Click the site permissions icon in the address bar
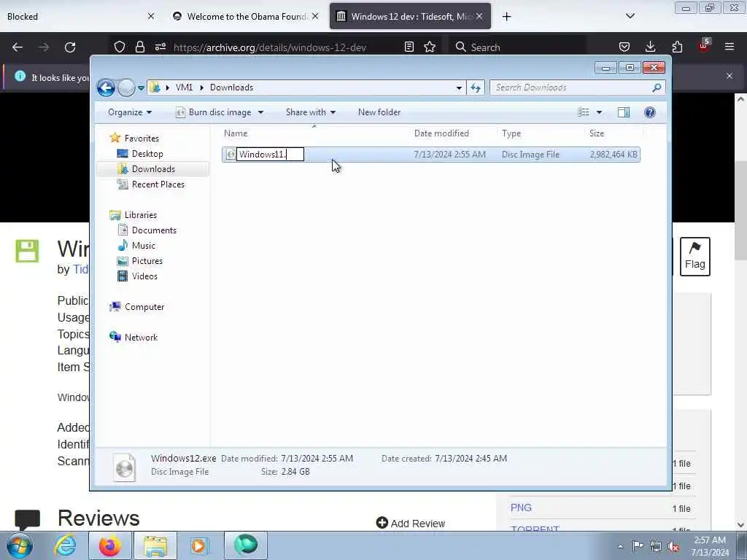 pos(160,47)
